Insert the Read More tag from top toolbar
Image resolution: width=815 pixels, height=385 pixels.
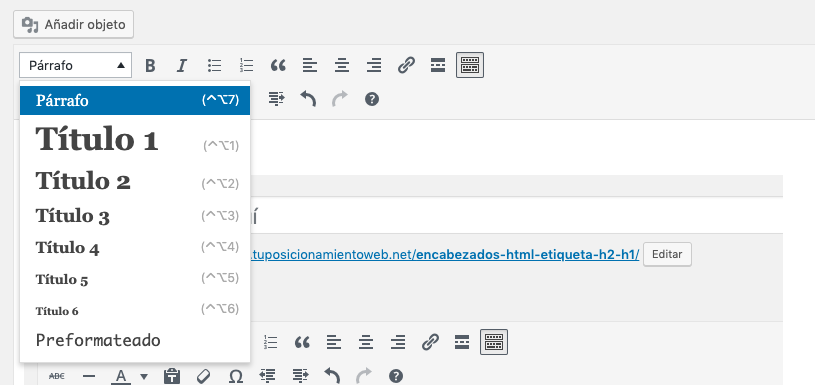tap(438, 65)
